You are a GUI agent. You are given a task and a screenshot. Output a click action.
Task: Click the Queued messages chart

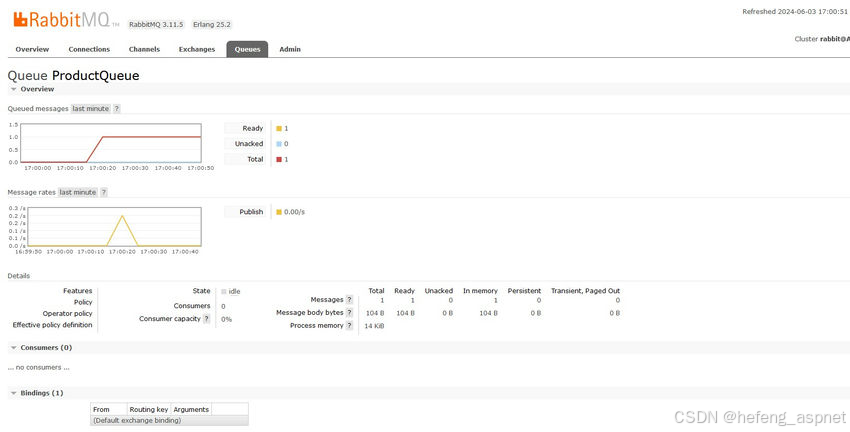(x=112, y=143)
